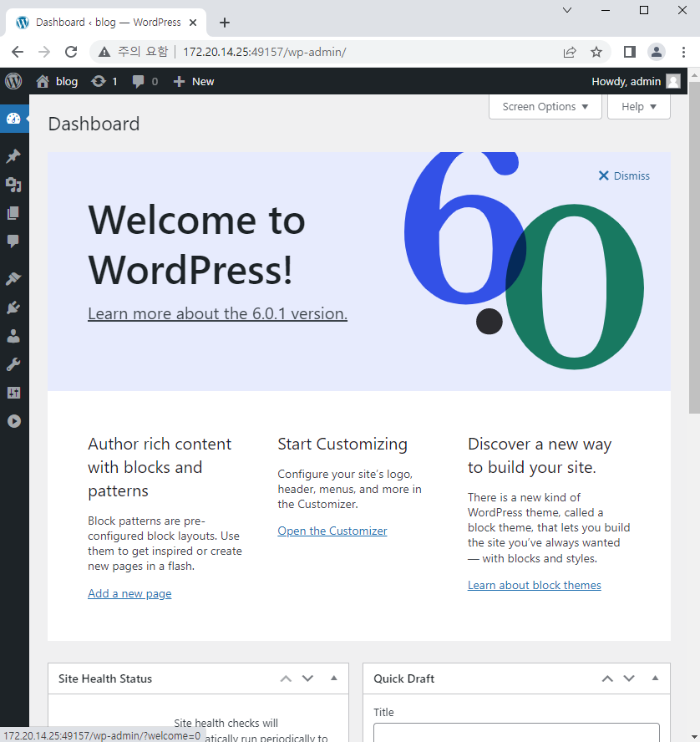Close the Dashboard WordPress tab

(192, 23)
